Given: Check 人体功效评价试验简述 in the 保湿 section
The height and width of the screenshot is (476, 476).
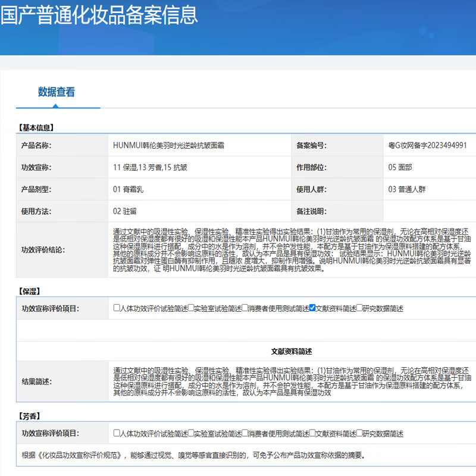Looking at the screenshot, I should coord(117,308).
